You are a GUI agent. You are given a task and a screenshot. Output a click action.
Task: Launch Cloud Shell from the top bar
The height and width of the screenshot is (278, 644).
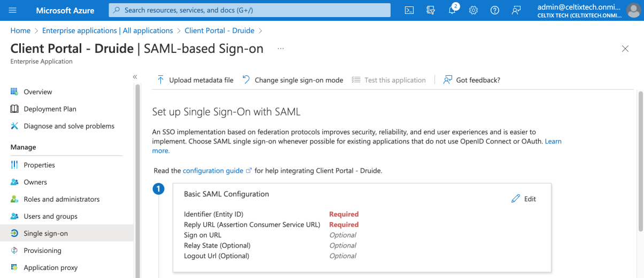[x=409, y=10]
